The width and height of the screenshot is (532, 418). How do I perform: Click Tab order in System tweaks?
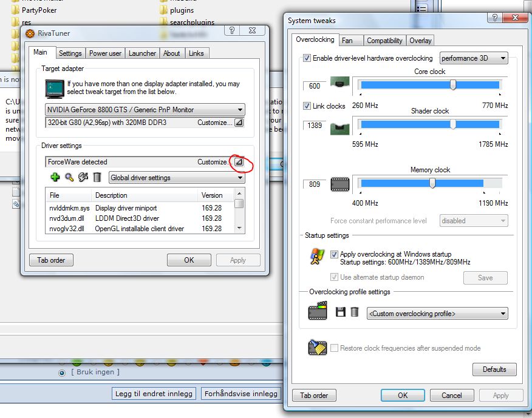pos(314,396)
